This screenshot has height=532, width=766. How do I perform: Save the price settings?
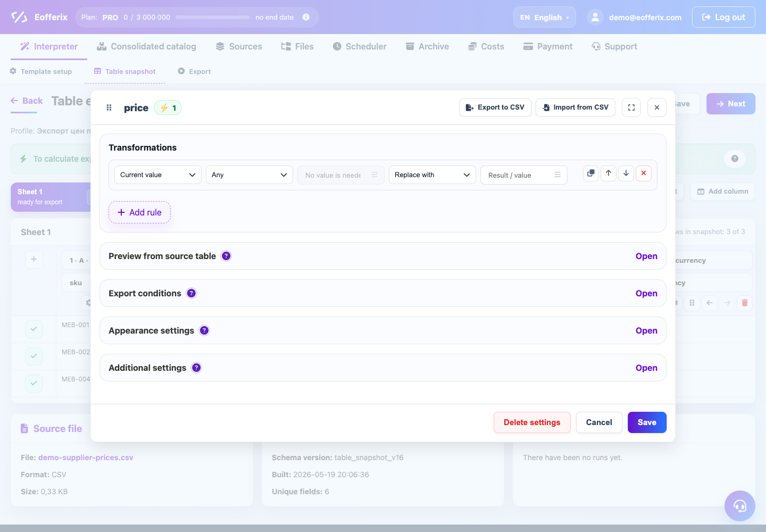click(647, 422)
